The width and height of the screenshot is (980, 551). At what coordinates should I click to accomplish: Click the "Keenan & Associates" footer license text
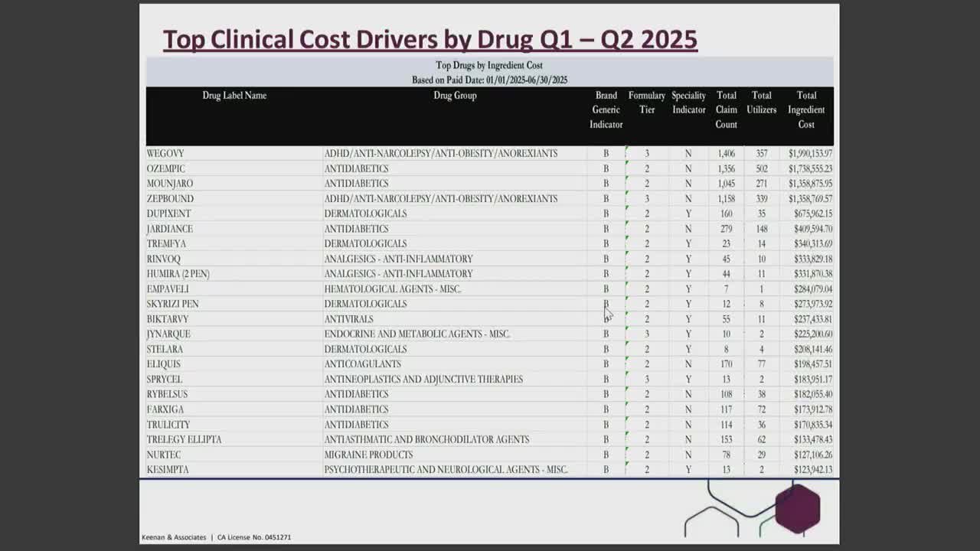coord(216,537)
